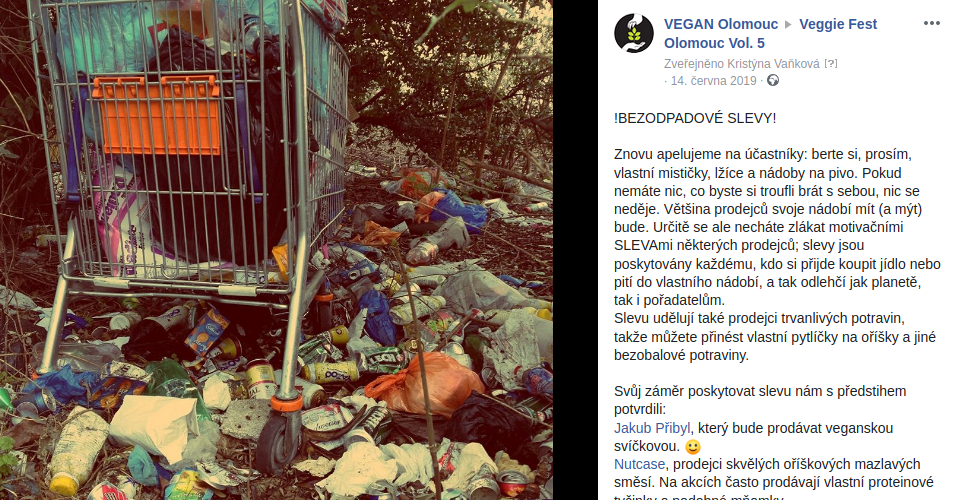This screenshot has height=500, width=955.
Task: Open the Veggie Fest Olomouc Vol. 5 event
Action: 770,33
